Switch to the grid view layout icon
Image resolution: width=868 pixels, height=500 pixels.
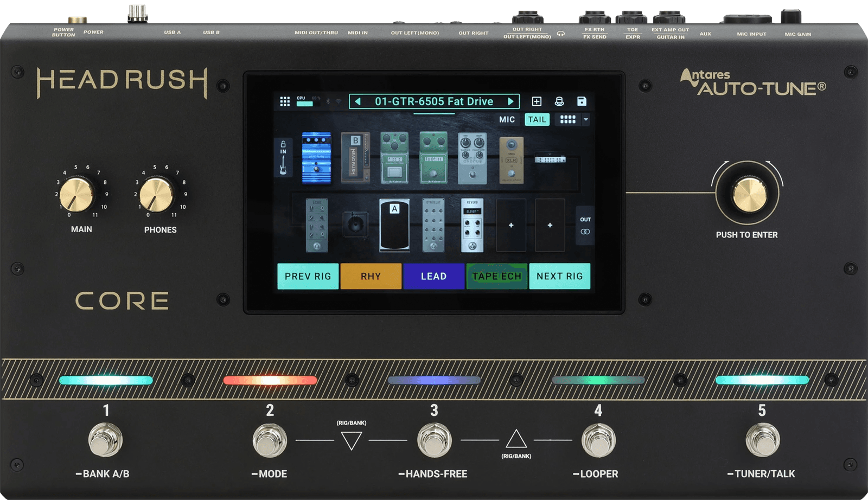(x=567, y=119)
